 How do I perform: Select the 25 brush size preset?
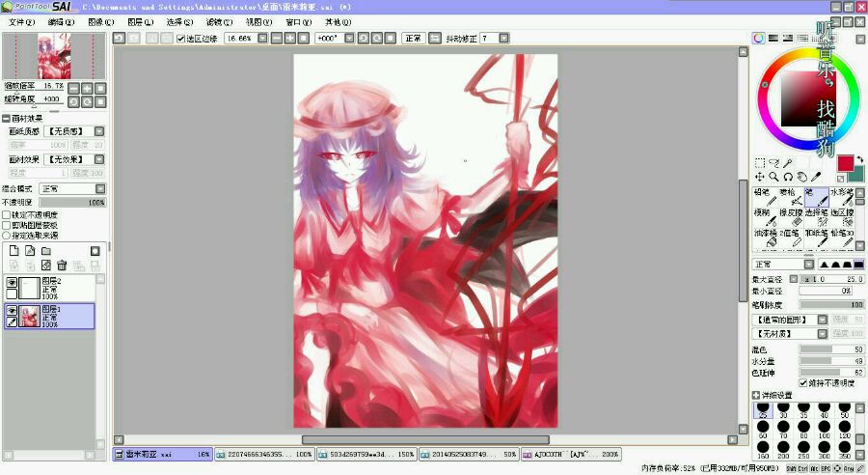point(763,410)
